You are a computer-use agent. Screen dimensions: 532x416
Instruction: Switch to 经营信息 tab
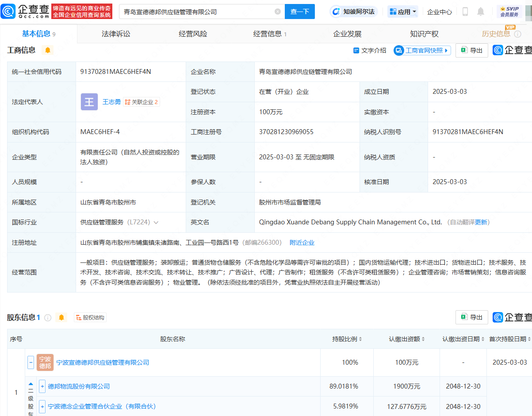270,34
